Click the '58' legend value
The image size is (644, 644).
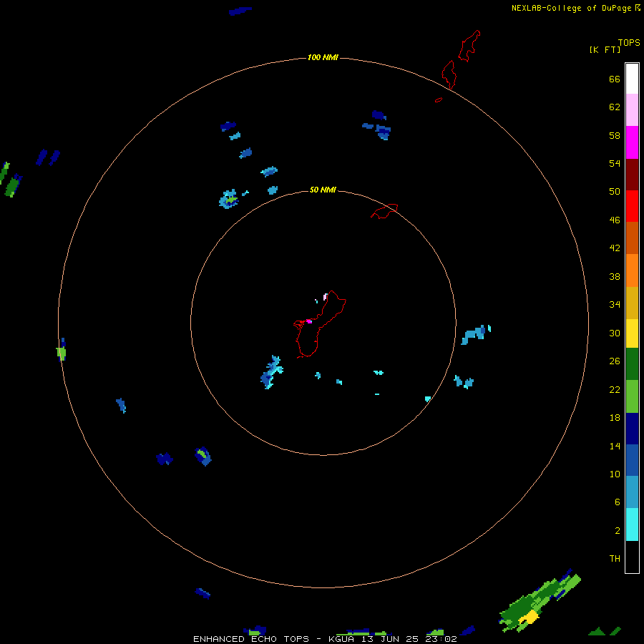point(615,135)
